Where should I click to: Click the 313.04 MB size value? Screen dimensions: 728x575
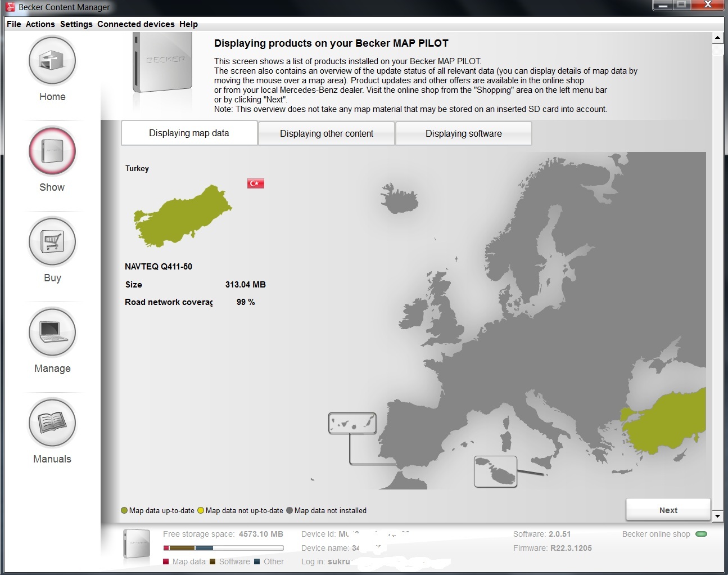[x=246, y=285]
